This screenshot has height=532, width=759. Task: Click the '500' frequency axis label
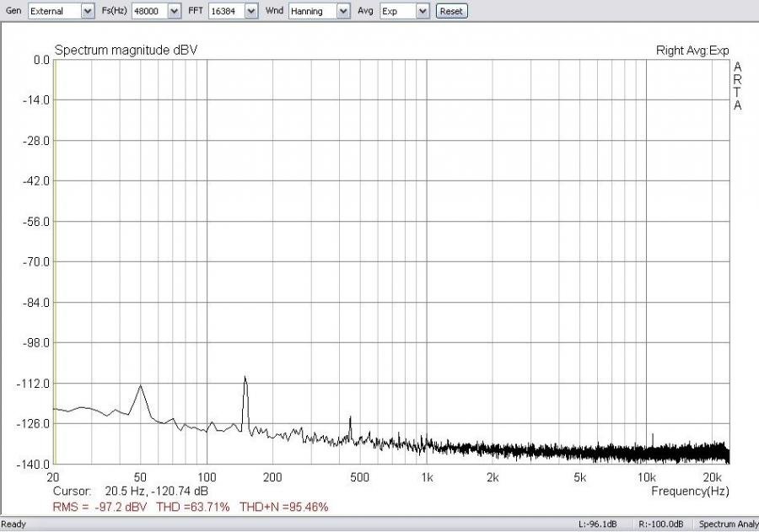click(x=359, y=478)
